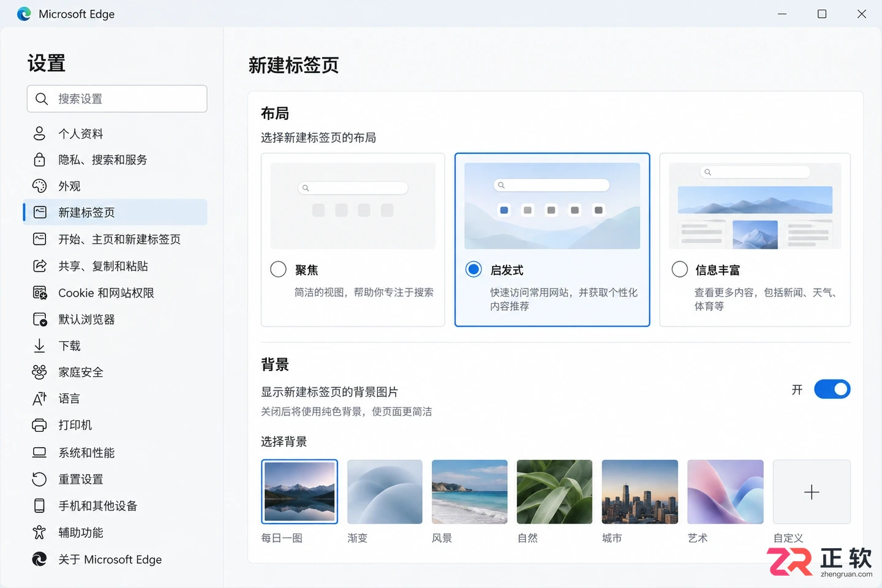Choose the 每日一图 background thumbnail

click(300, 492)
